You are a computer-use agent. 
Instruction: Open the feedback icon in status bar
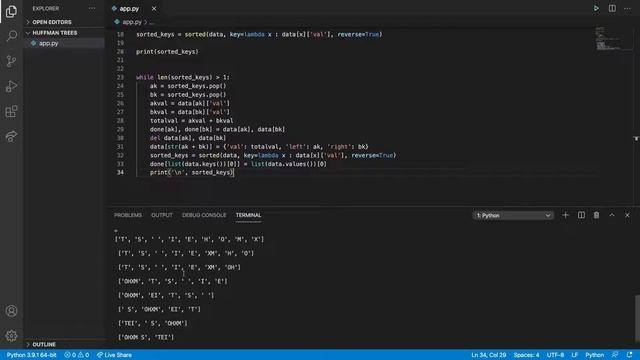[x=615, y=355]
